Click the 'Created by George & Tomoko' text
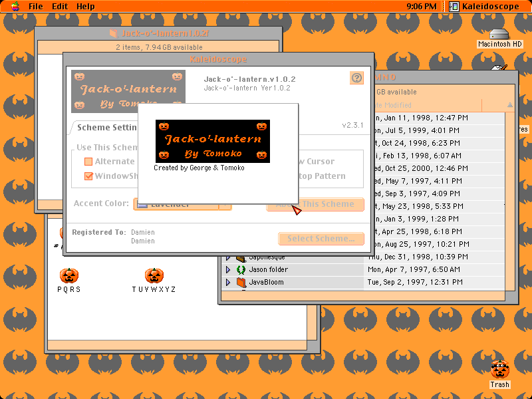Image resolution: width=532 pixels, height=399 pixels. pos(199,168)
